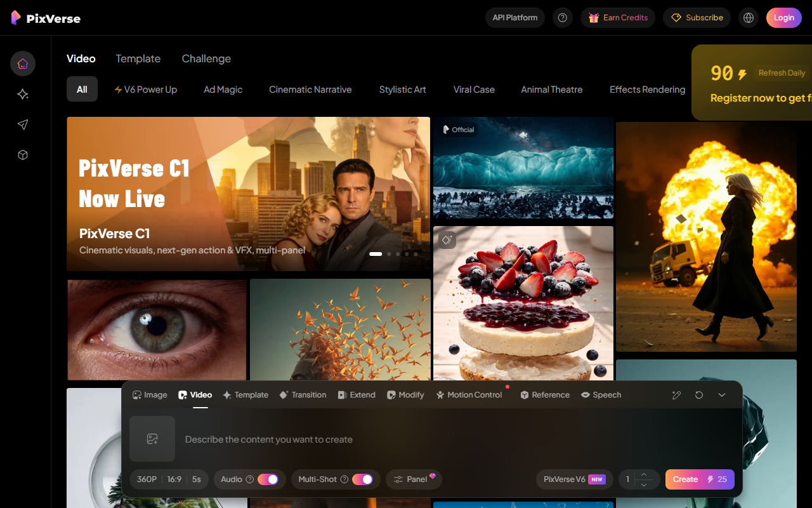Switch to Extend mode
This screenshot has height=508, width=812.
click(x=357, y=395)
